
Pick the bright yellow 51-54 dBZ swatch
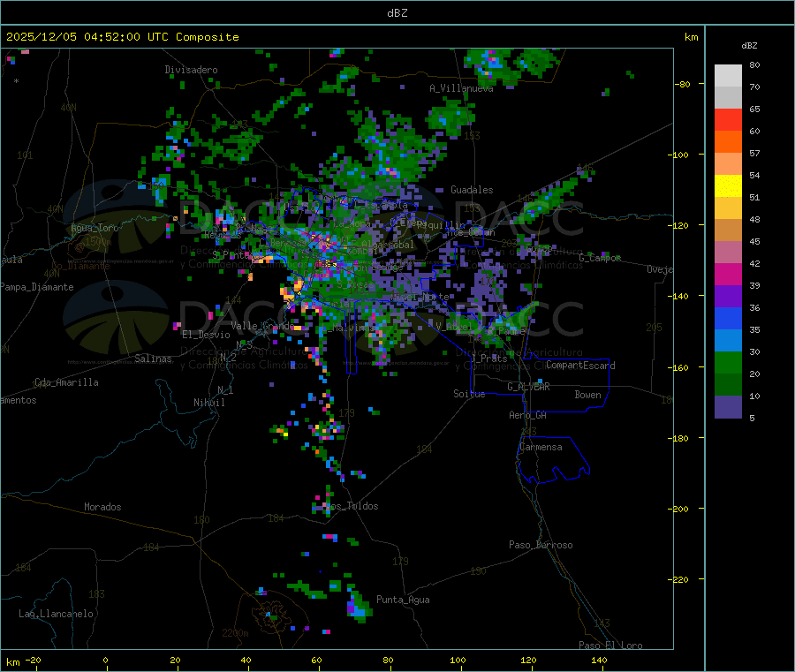tap(728, 186)
